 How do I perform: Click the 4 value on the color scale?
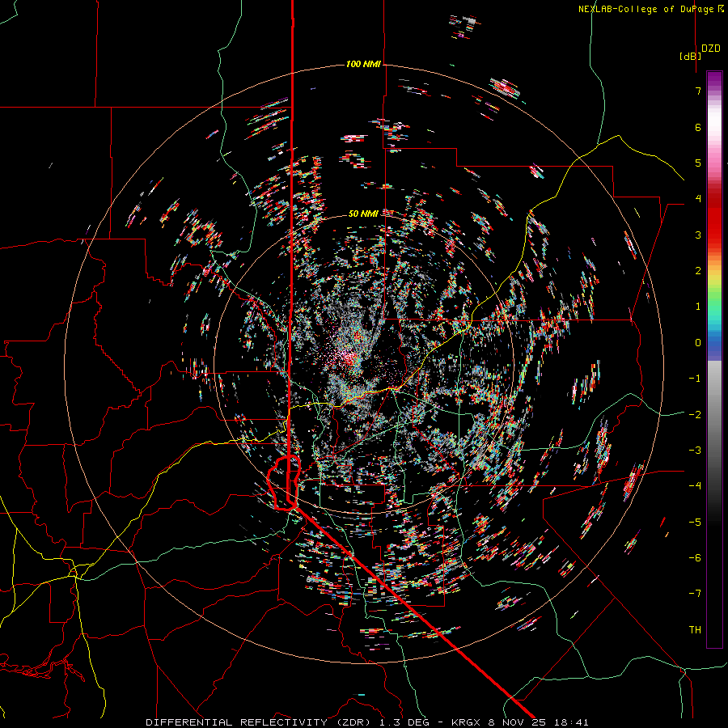coord(698,199)
